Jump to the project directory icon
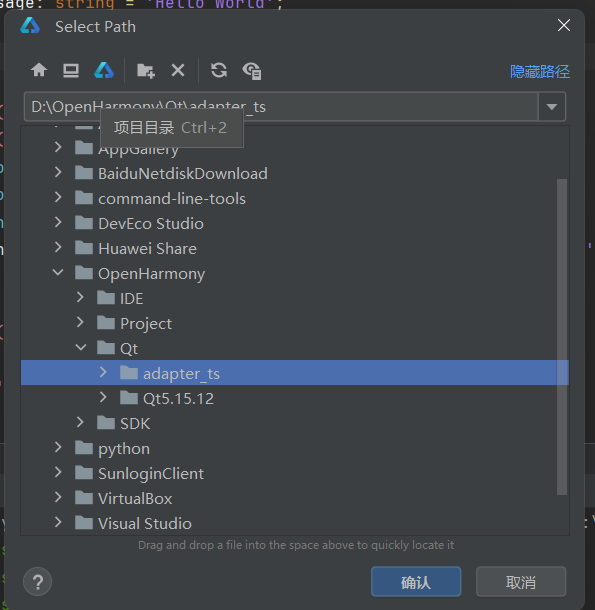The image size is (595, 610). (x=104, y=70)
